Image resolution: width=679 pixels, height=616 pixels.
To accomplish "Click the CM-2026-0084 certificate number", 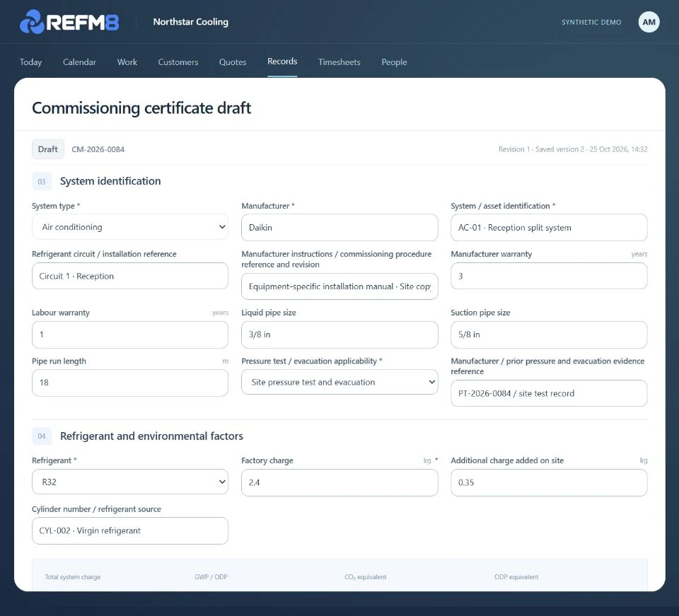I will point(98,149).
